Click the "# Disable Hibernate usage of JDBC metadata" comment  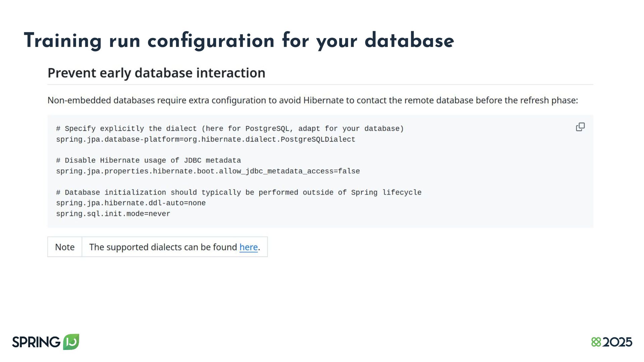tap(148, 161)
